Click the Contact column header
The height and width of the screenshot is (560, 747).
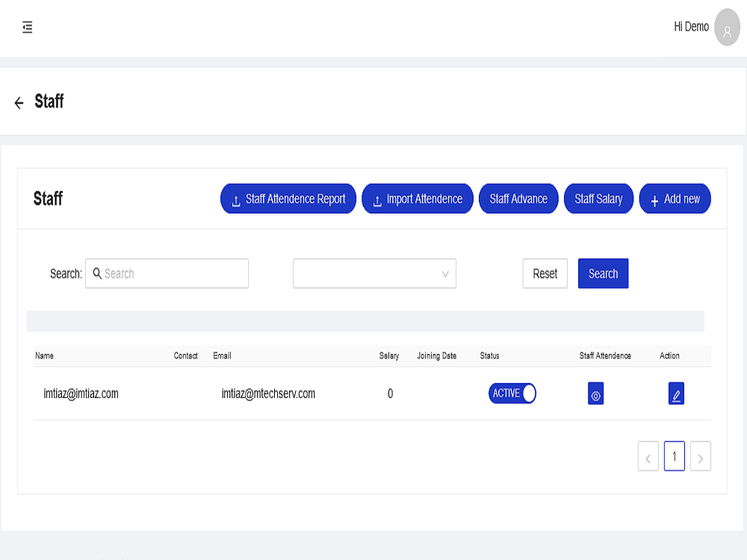[x=185, y=355]
